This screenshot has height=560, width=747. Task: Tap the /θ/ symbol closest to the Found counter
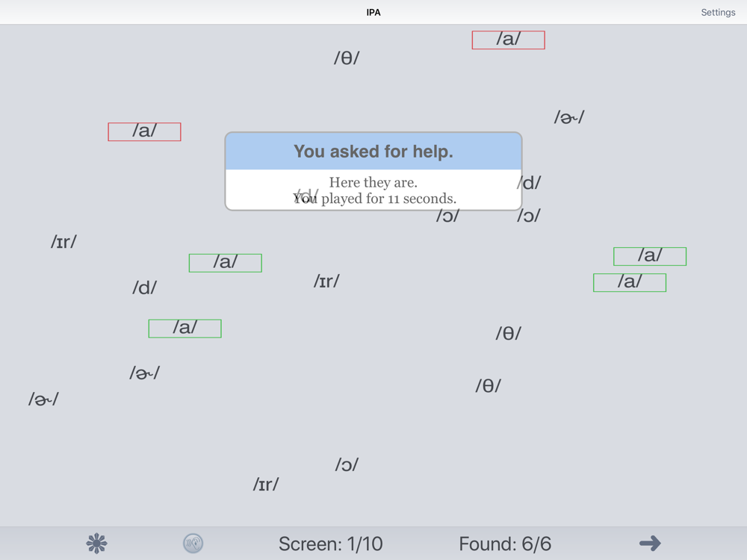click(x=488, y=386)
